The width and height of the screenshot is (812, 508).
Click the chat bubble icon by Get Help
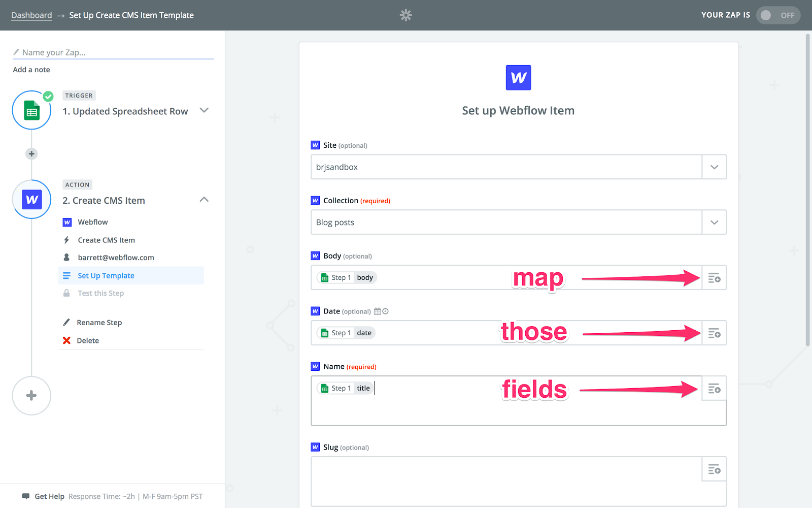point(26,496)
